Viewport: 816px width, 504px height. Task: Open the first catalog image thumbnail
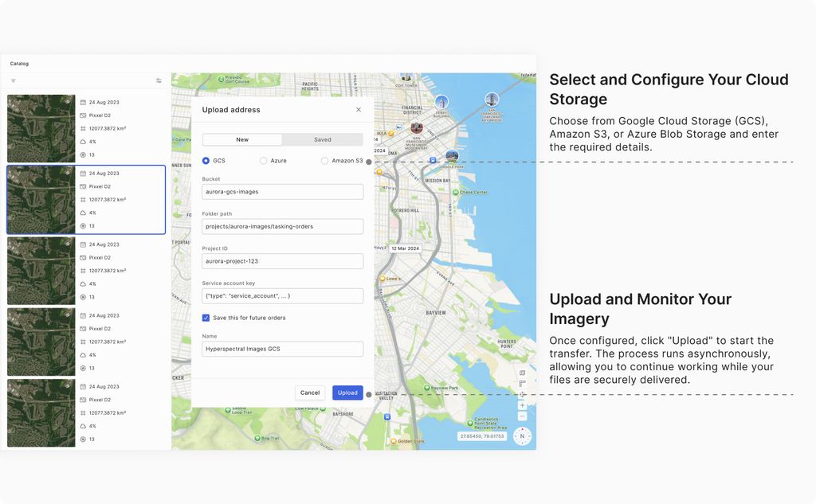coord(41,128)
